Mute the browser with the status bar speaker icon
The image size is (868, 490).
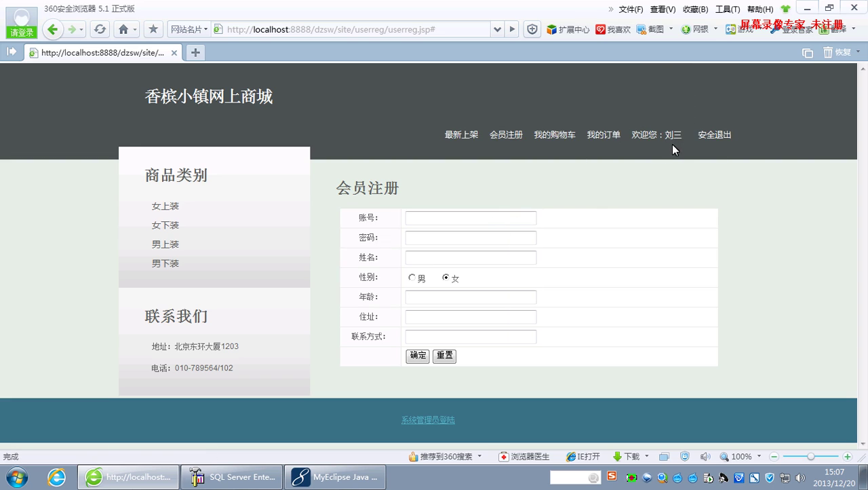click(x=705, y=457)
